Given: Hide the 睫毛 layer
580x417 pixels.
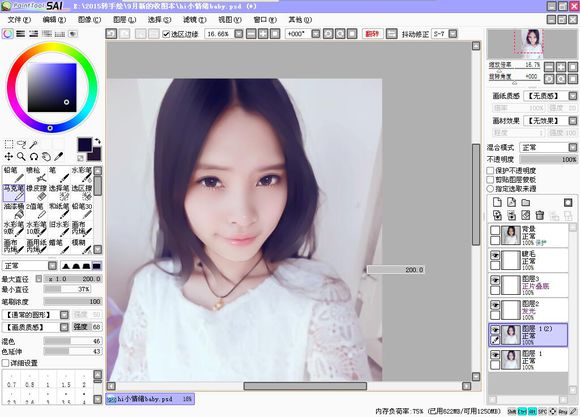Looking at the screenshot, I should pos(495,255).
